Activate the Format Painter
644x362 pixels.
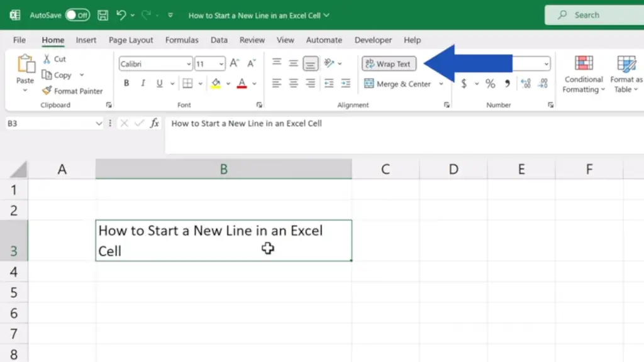pos(73,90)
